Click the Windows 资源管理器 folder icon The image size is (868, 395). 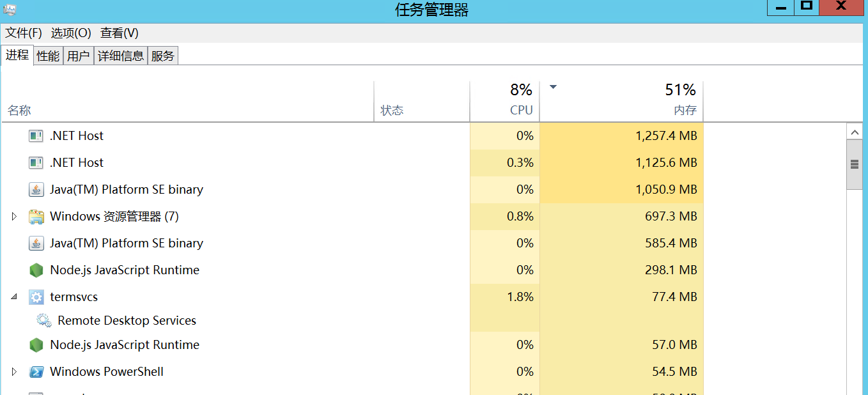36,217
